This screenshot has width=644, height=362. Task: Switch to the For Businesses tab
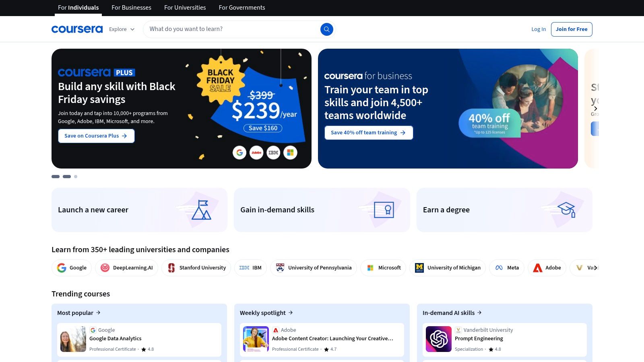click(x=131, y=8)
